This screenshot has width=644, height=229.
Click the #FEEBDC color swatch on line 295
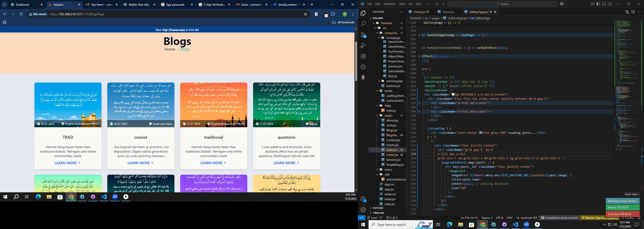[453, 95]
